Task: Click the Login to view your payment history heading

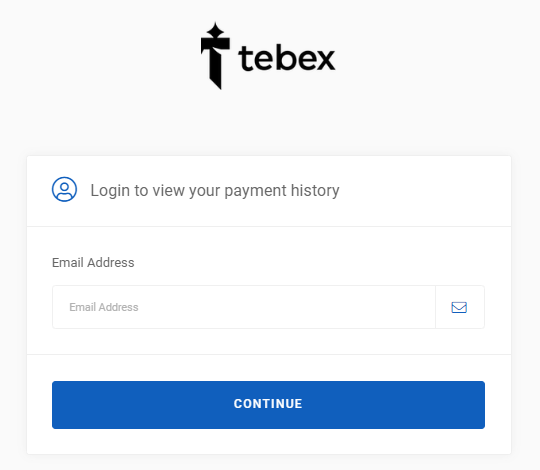Action: [215, 191]
